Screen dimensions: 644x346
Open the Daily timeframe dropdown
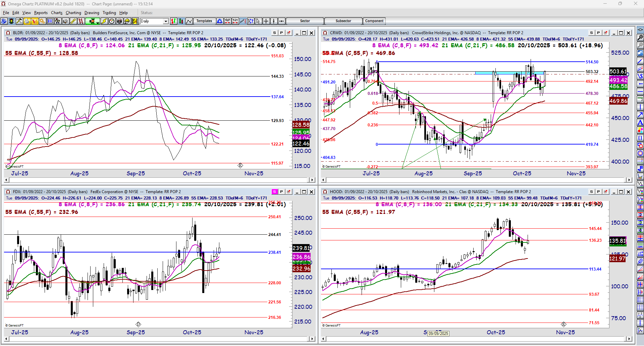click(x=166, y=21)
